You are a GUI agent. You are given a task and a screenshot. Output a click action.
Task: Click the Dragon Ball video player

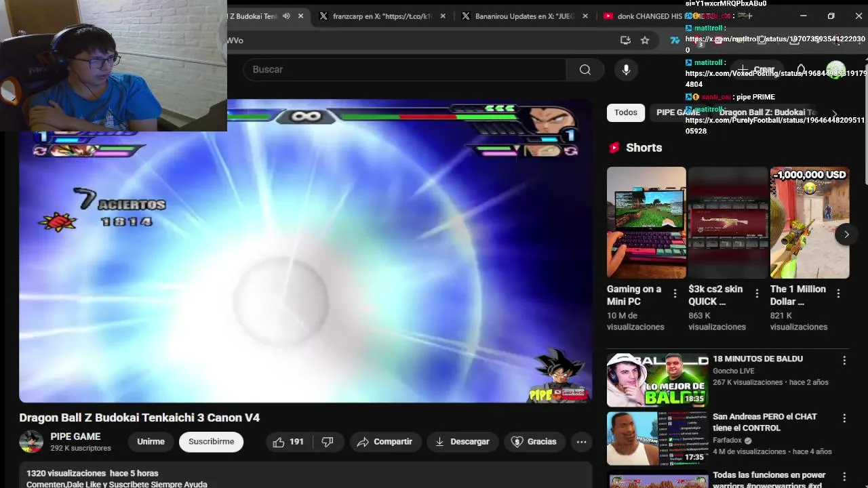coord(305,251)
